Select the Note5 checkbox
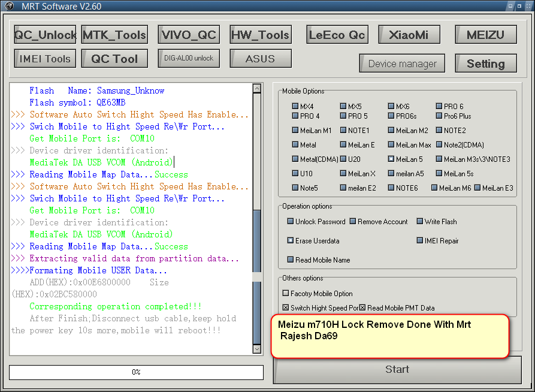Screen dimensions: 535x392 coord(295,188)
